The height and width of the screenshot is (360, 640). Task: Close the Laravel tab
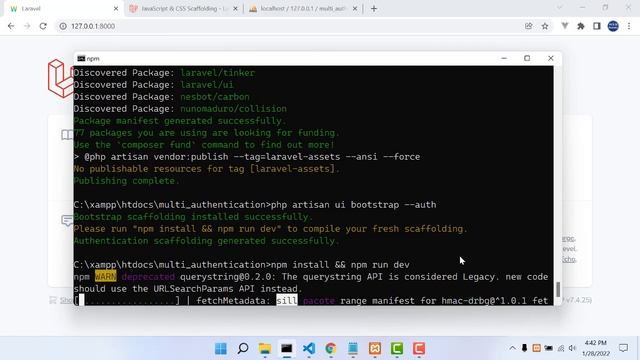(x=116, y=9)
